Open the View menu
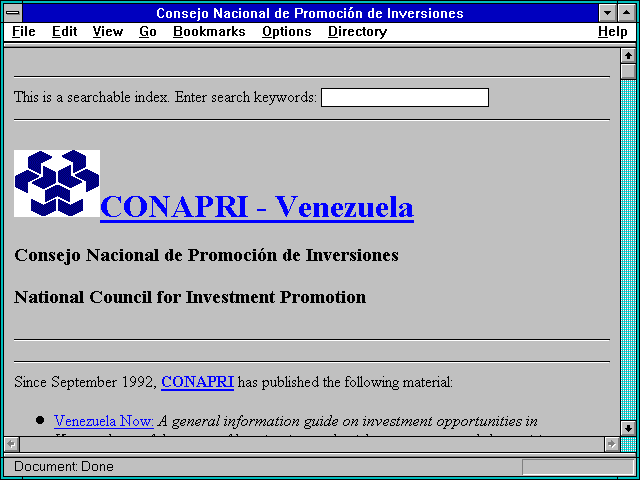This screenshot has height=480, width=640. [x=107, y=32]
